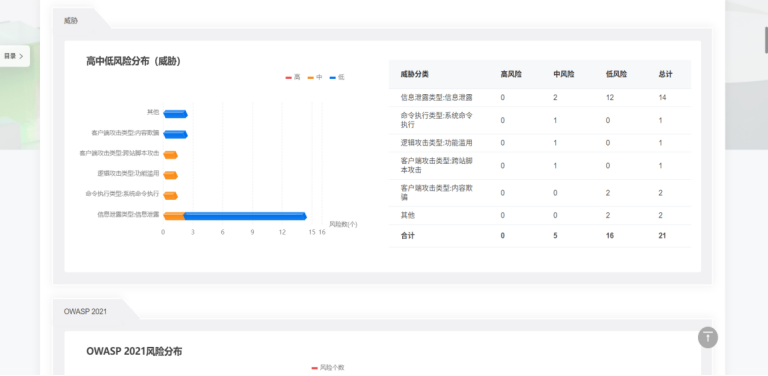Click the 高风险 column header
Viewport: 768px width, 376px height.
pos(511,74)
